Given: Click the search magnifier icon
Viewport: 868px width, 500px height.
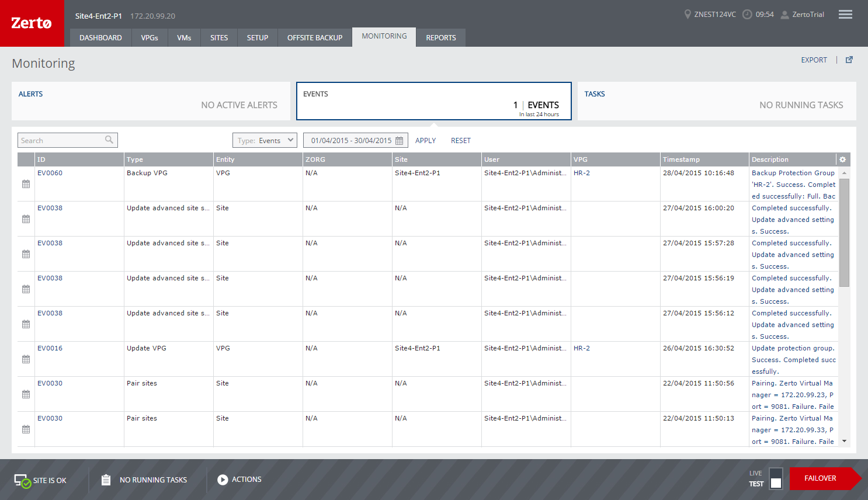Looking at the screenshot, I should [x=109, y=140].
